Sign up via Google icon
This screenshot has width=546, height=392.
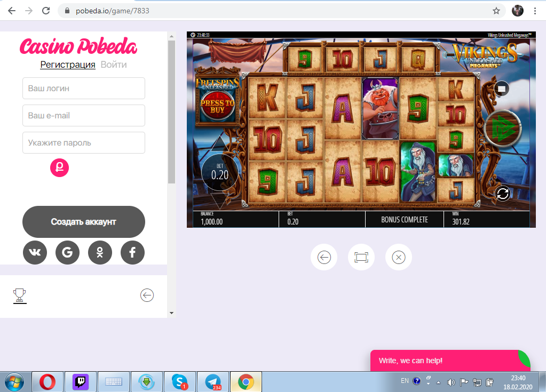(x=67, y=252)
